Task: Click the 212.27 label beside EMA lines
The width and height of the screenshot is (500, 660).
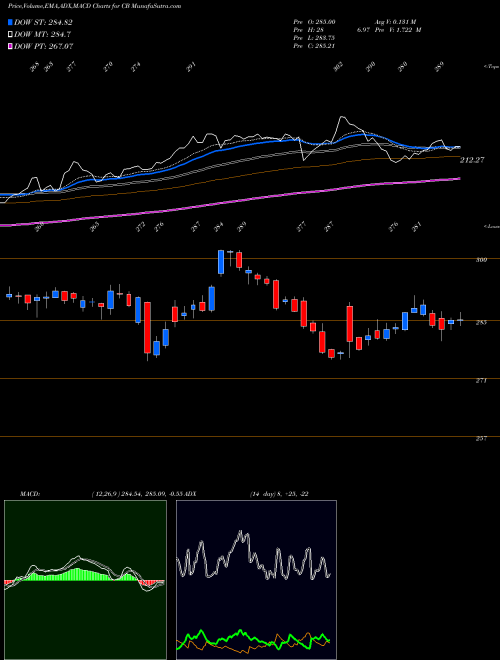Action: pyautogui.click(x=472, y=160)
